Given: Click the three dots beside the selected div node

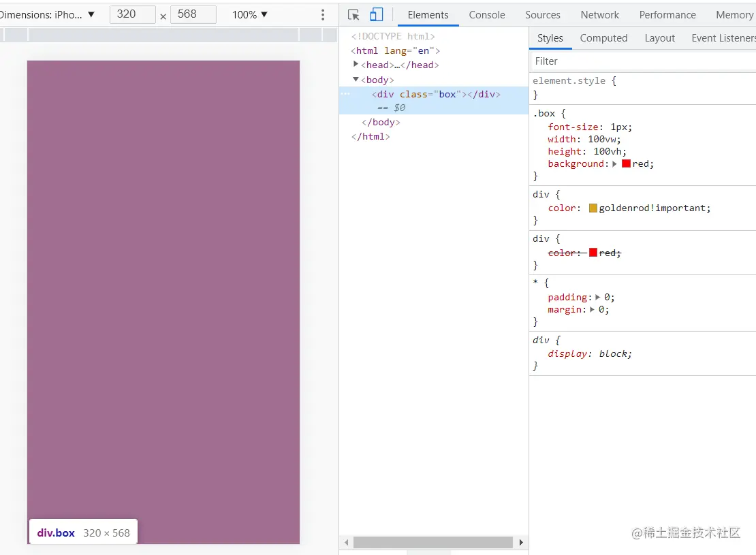Looking at the screenshot, I should point(345,93).
